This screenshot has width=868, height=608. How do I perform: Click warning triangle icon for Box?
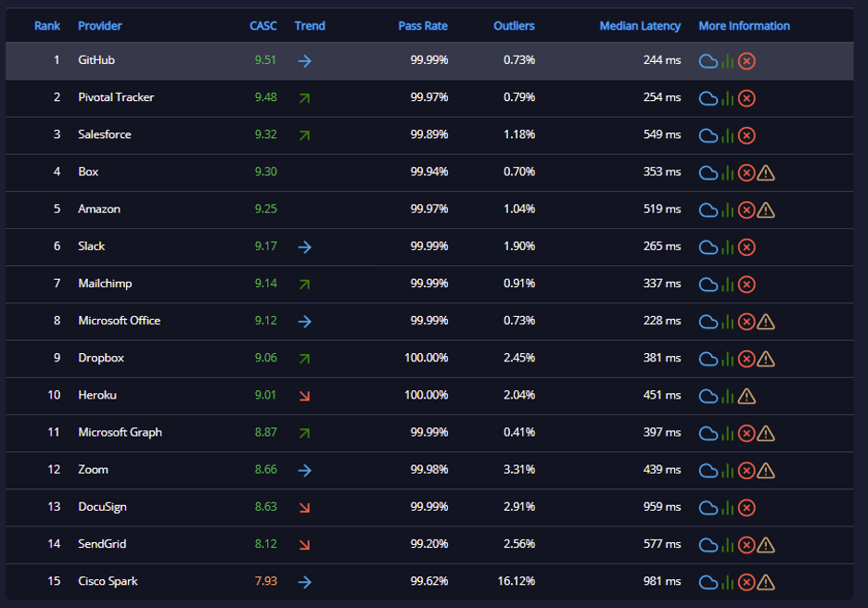[766, 173]
